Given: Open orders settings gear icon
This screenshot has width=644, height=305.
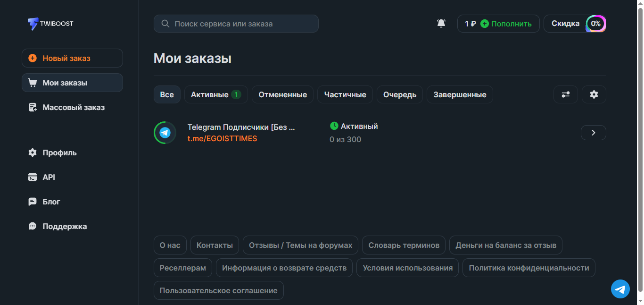Looking at the screenshot, I should click(594, 94).
